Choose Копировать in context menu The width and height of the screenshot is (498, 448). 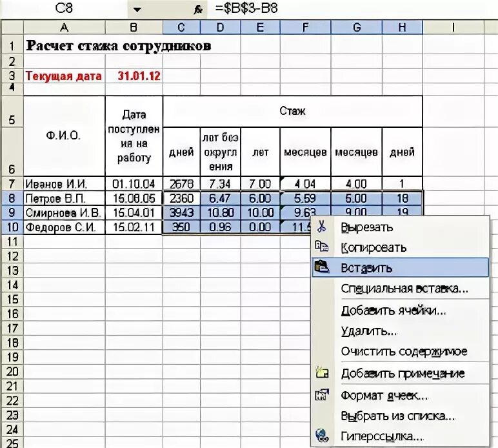coord(400,247)
